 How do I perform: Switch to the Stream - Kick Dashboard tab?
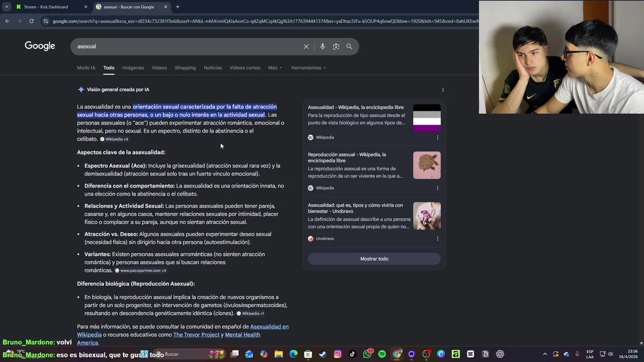[46, 7]
